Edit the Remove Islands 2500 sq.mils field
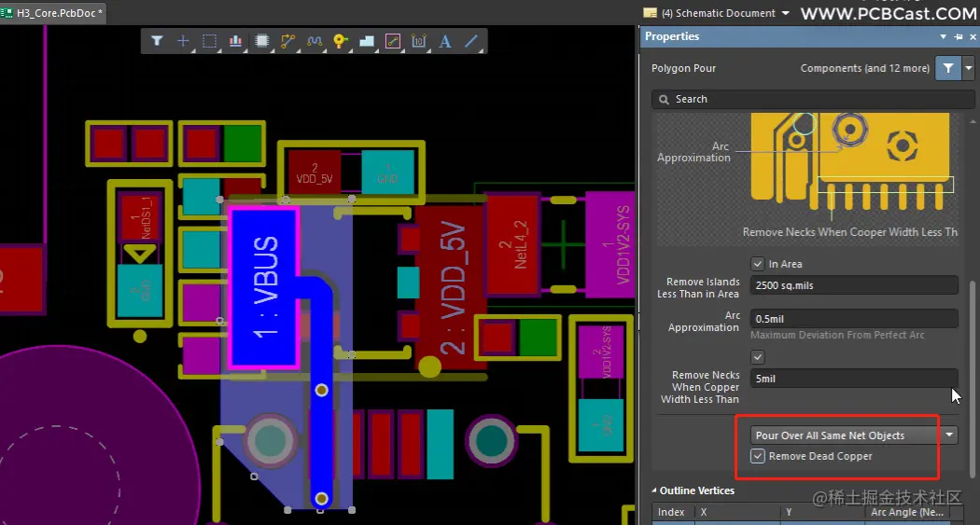Screen dimensions: 980x525 [x=854, y=285]
